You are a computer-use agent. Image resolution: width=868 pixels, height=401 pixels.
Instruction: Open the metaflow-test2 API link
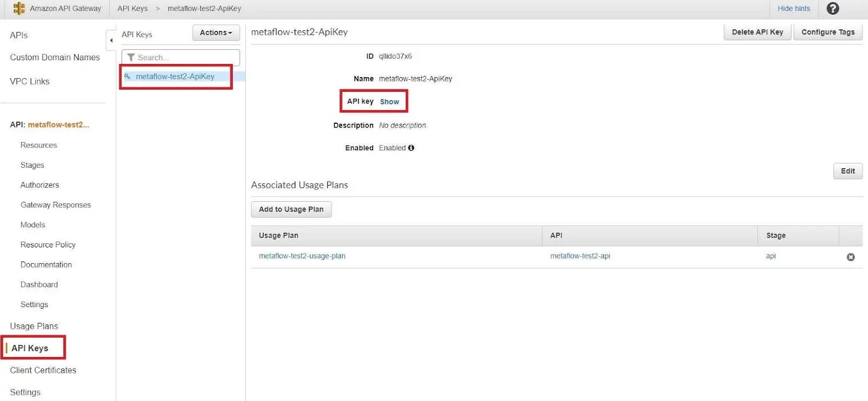click(59, 125)
